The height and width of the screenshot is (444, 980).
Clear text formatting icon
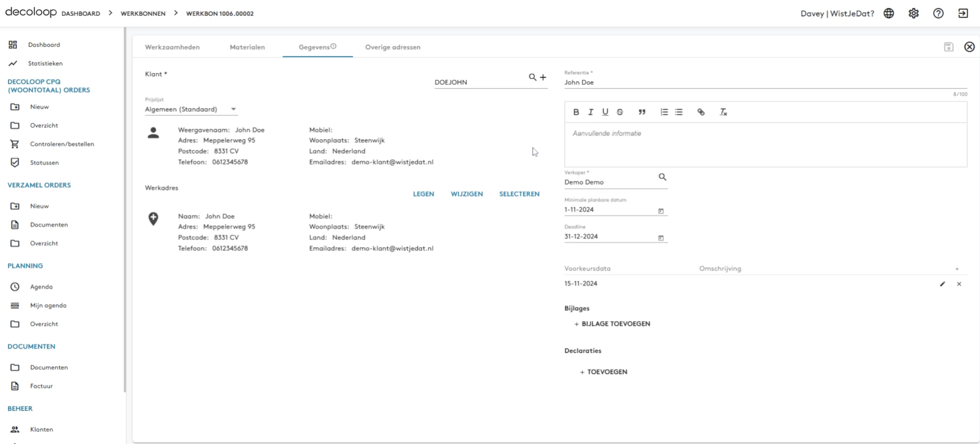723,112
